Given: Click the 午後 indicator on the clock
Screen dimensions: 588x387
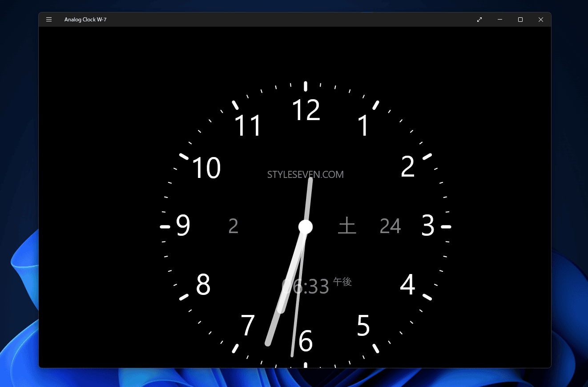Looking at the screenshot, I should click(342, 282).
